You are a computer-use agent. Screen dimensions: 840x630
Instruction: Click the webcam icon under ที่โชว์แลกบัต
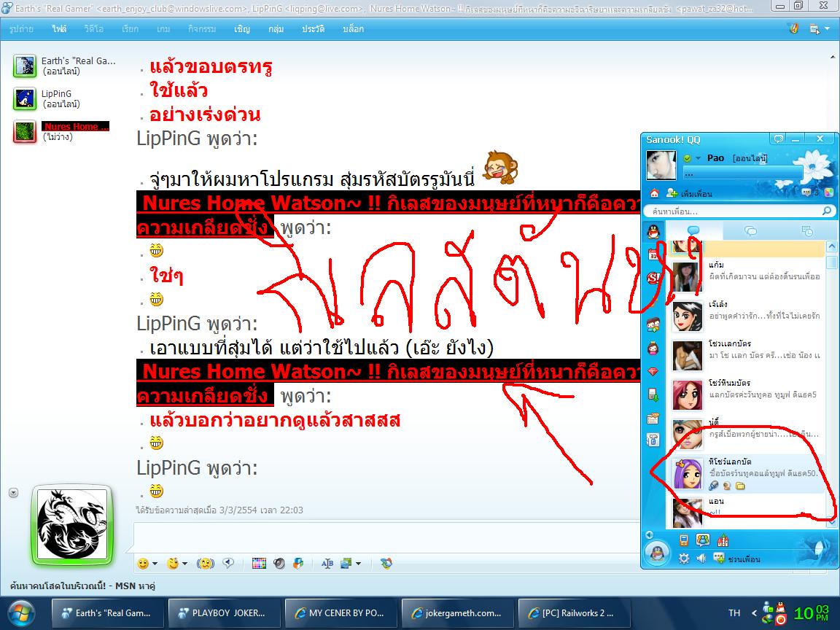[x=727, y=486]
